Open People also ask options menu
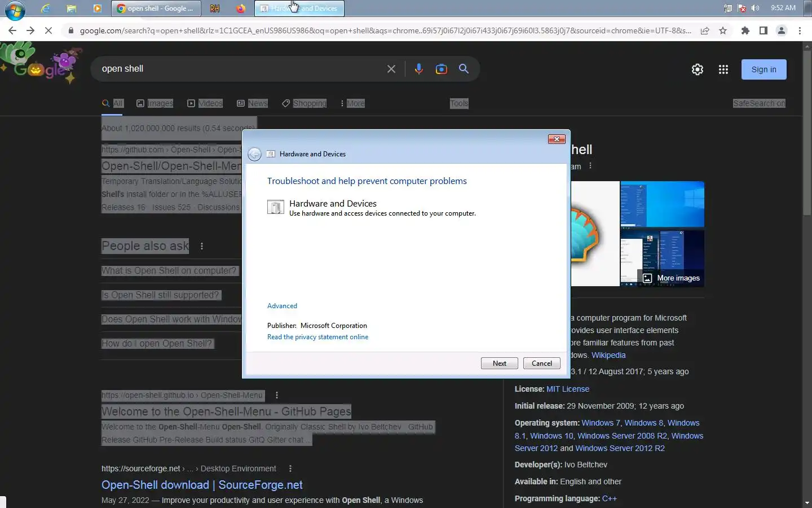812x508 pixels. point(202,246)
